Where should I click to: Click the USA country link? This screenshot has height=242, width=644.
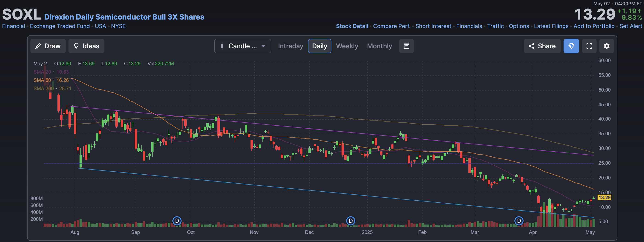[100, 26]
